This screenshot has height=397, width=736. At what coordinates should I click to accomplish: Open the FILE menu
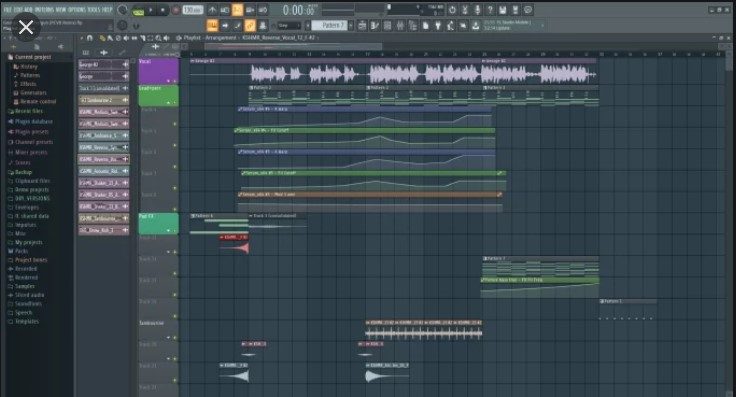point(8,9)
